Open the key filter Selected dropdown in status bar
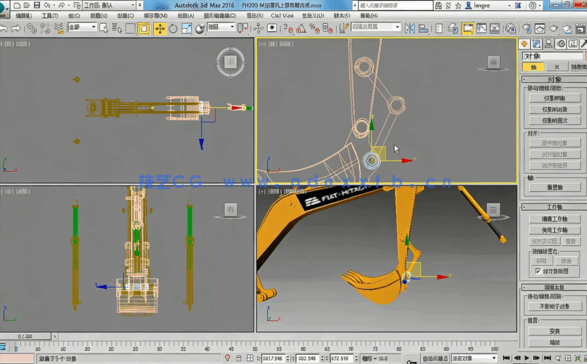This screenshot has width=587, height=364. (474, 358)
